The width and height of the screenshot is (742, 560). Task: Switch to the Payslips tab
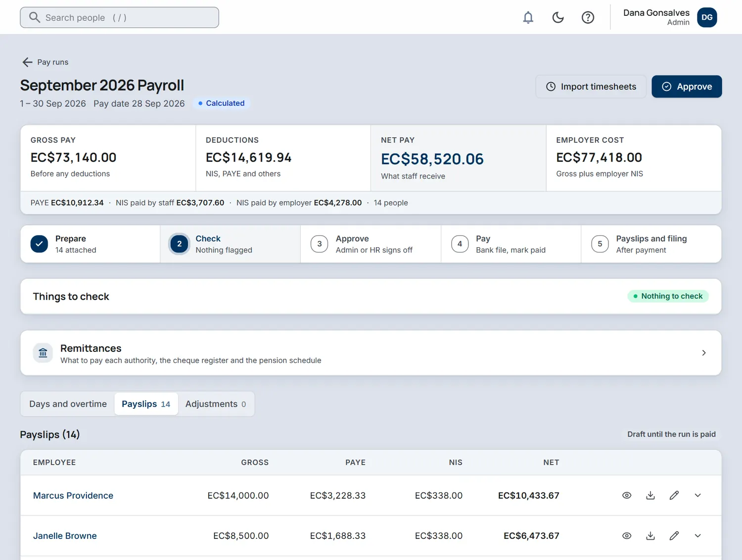click(x=146, y=404)
